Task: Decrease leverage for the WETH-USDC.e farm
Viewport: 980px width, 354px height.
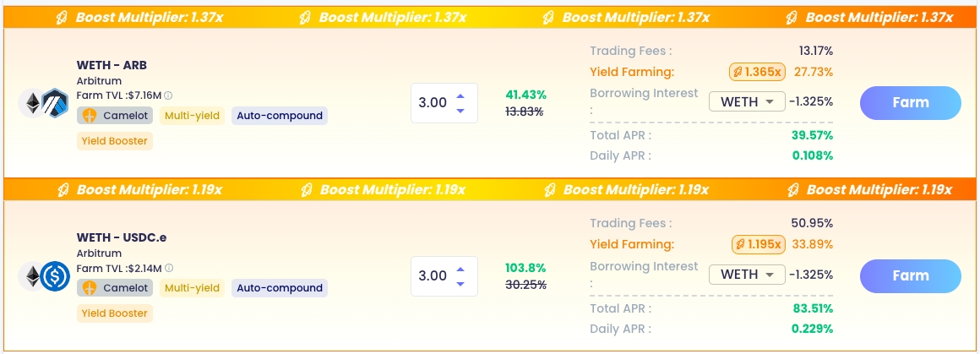Action: click(x=460, y=283)
